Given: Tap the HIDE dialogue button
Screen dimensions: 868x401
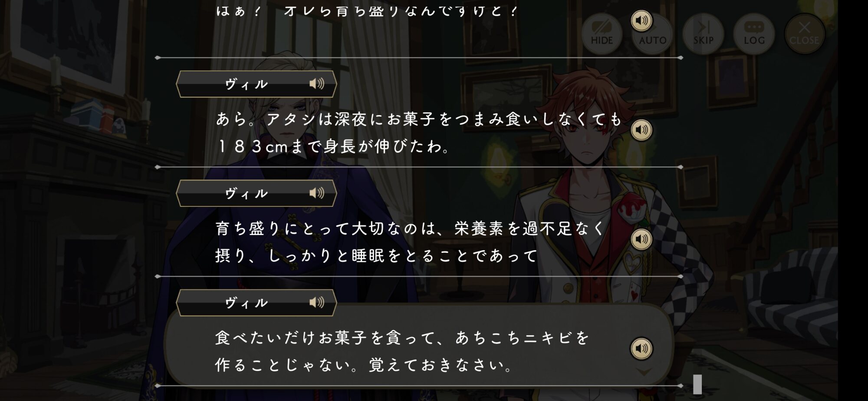Looking at the screenshot, I should (x=602, y=33).
